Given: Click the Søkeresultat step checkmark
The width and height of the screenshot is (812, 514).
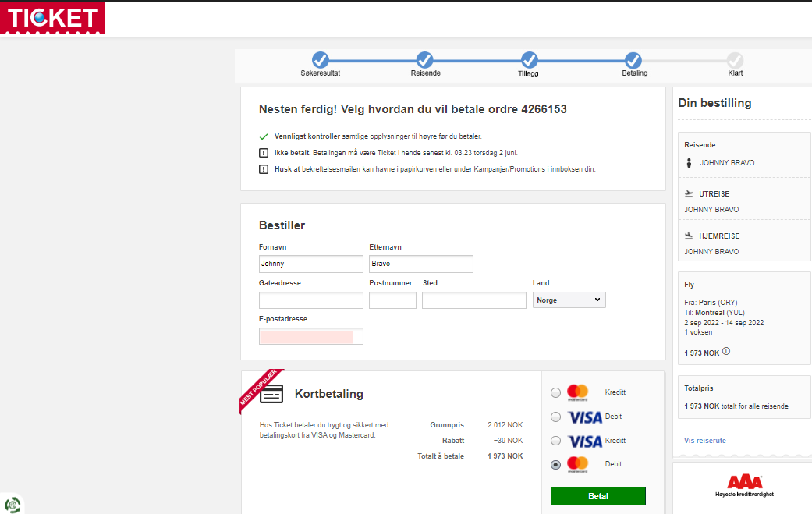Looking at the screenshot, I should 320,60.
